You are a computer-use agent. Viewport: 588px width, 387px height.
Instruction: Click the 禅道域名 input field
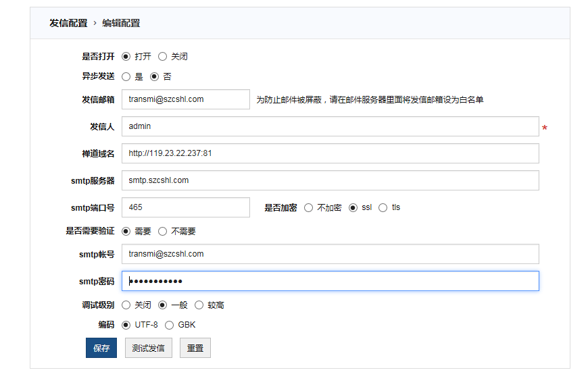pos(330,153)
